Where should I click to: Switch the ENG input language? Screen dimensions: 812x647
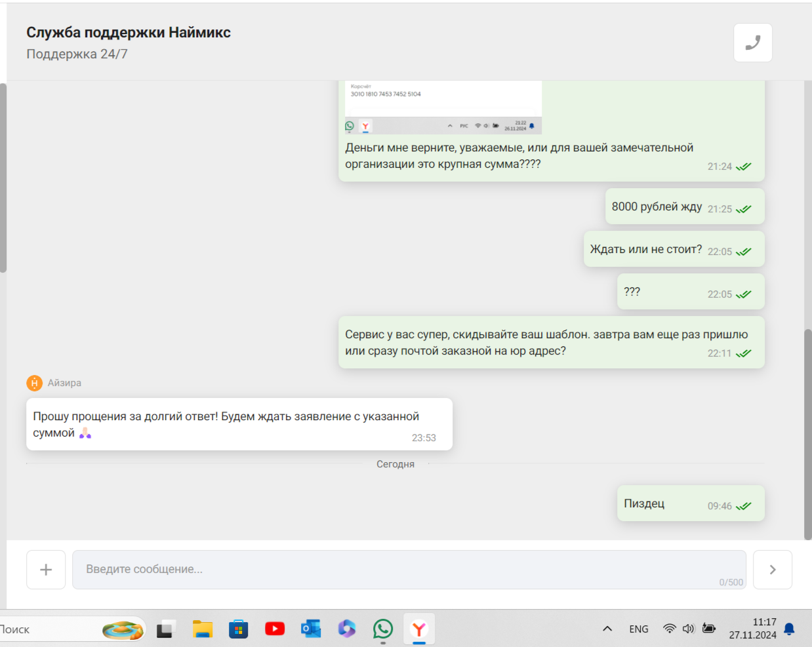(639, 629)
